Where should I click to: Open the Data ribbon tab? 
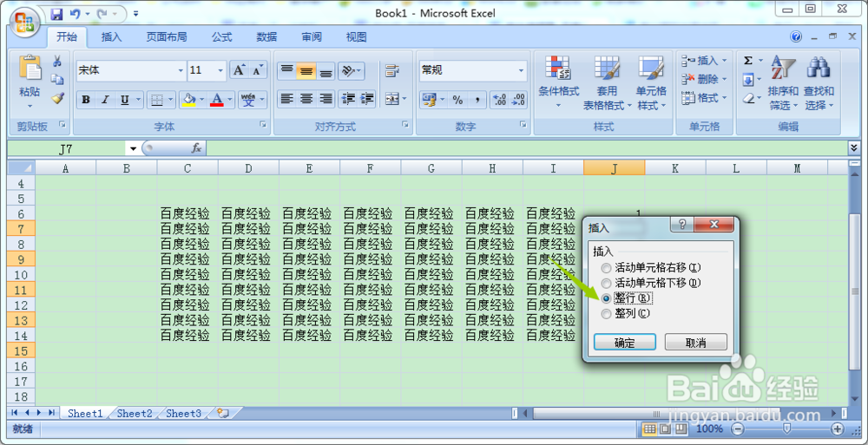tap(266, 37)
